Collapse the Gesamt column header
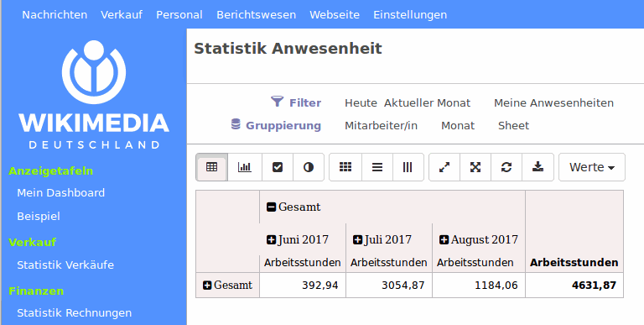 coord(271,207)
